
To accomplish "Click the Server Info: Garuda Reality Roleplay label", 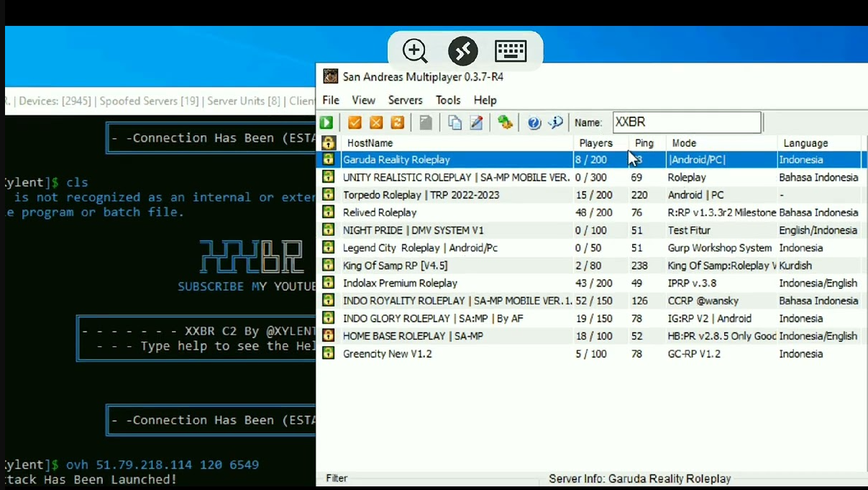I will pos(640,478).
